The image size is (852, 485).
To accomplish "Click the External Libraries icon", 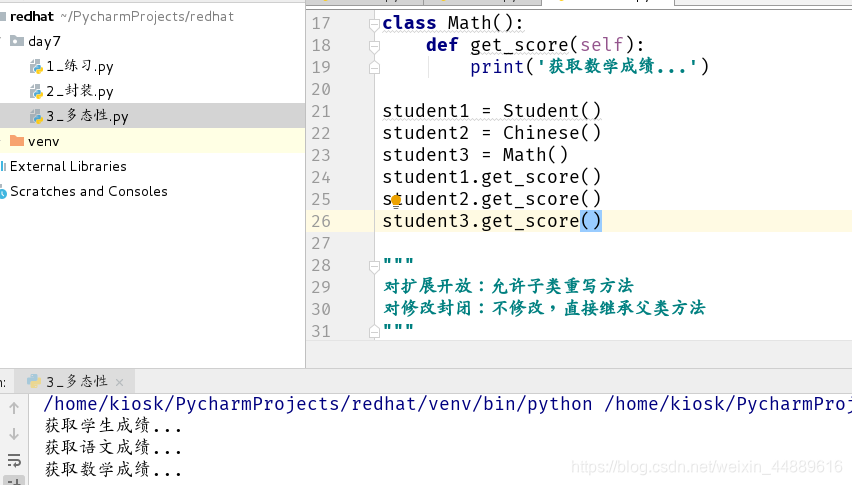I will 3,166.
